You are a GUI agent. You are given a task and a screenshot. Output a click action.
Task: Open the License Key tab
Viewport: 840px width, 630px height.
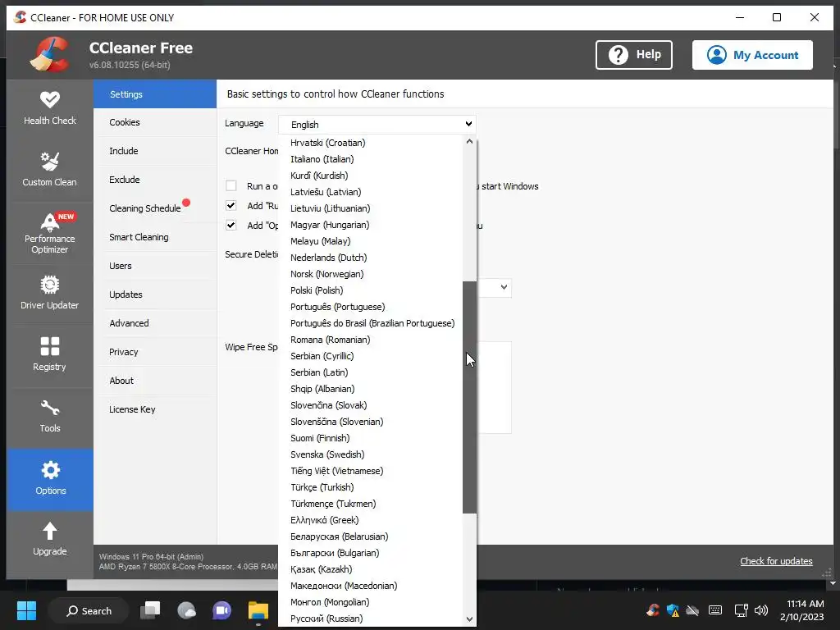point(155,409)
